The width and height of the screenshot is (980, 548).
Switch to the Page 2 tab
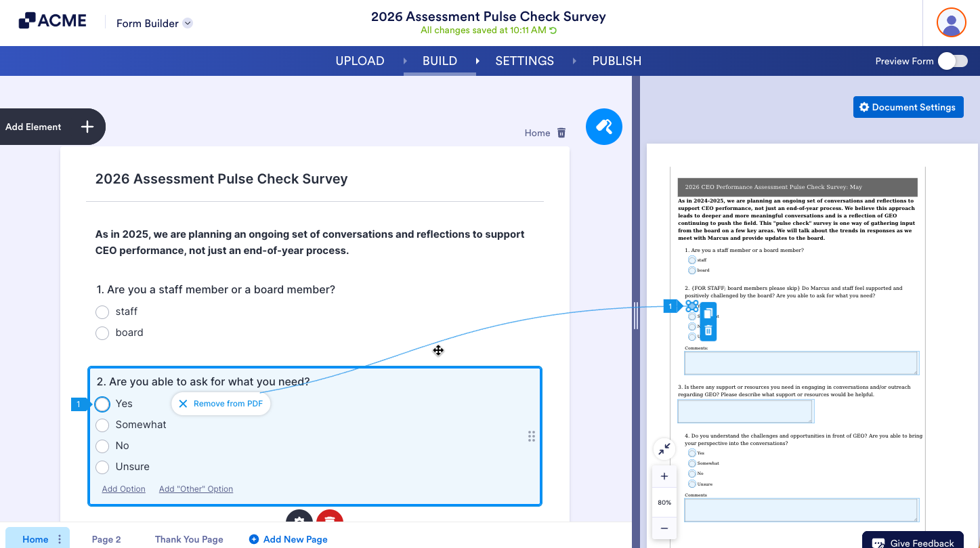pyautogui.click(x=106, y=539)
